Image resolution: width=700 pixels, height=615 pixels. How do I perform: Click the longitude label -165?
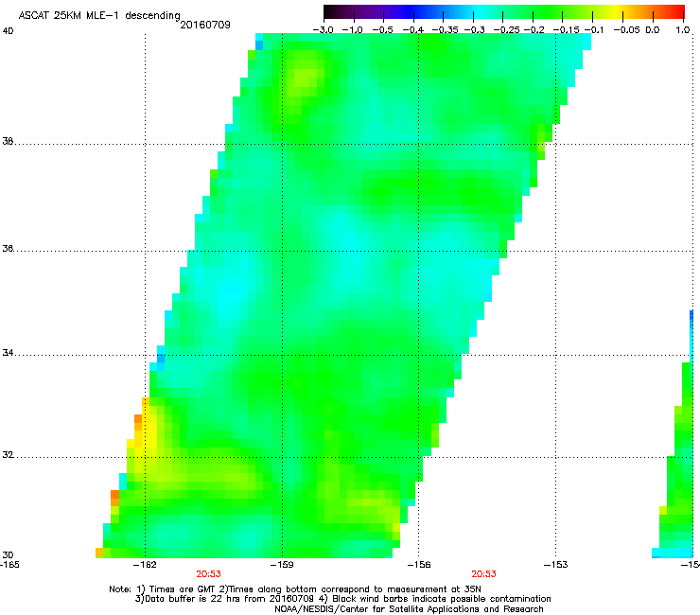(x=9, y=565)
